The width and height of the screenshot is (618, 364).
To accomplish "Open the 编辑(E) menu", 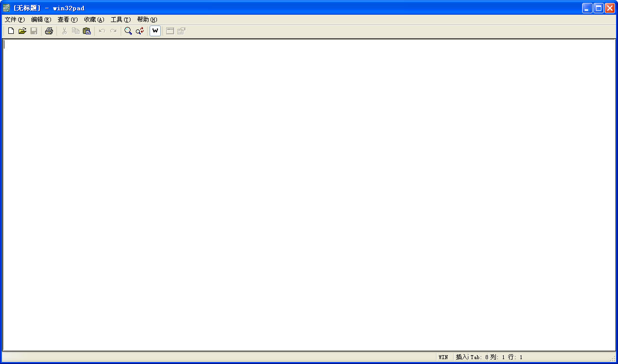I will click(x=41, y=20).
